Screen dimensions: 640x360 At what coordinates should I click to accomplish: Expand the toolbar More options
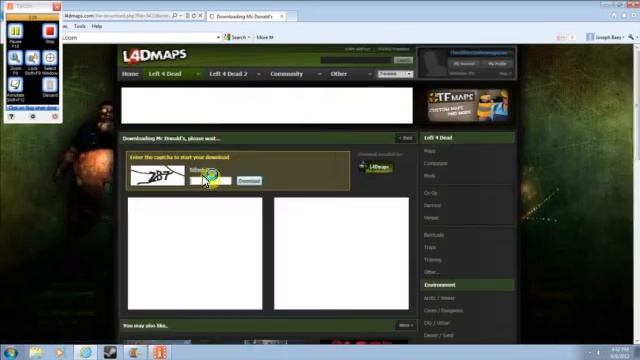(x=265, y=38)
